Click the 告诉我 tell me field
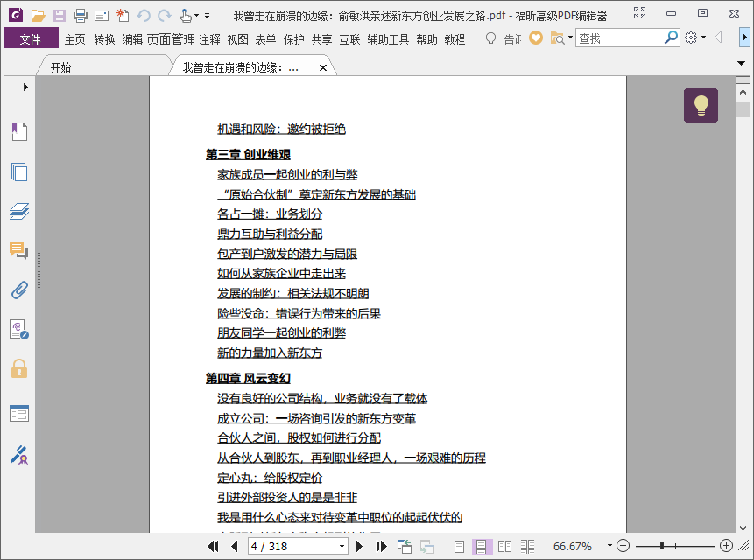The height and width of the screenshot is (560, 754). coord(512,38)
